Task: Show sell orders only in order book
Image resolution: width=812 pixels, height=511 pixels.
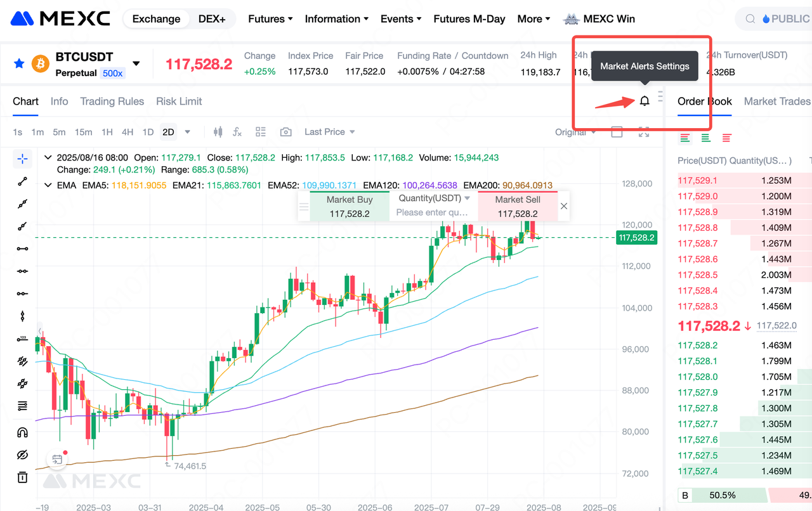Action: tap(726, 138)
